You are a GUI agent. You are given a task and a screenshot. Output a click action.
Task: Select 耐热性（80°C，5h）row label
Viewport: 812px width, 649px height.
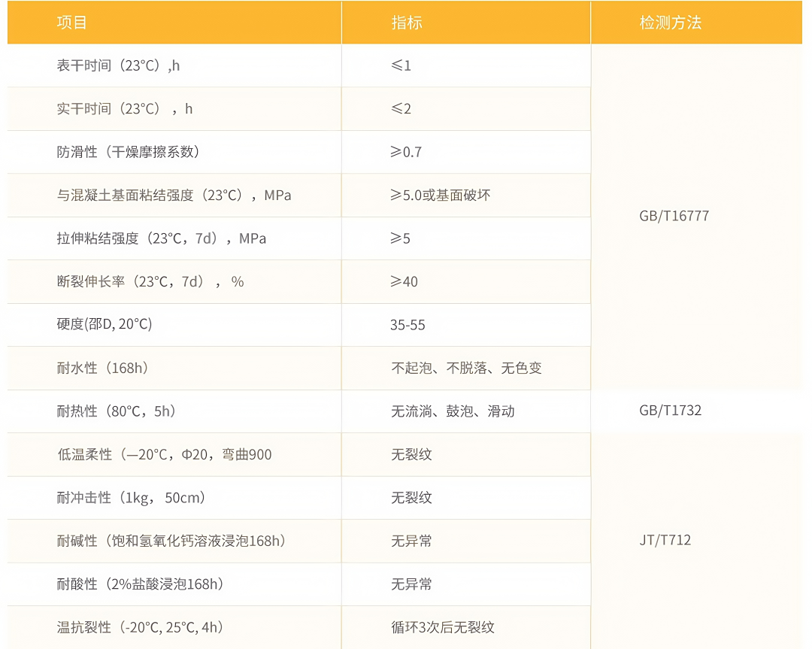[117, 411]
